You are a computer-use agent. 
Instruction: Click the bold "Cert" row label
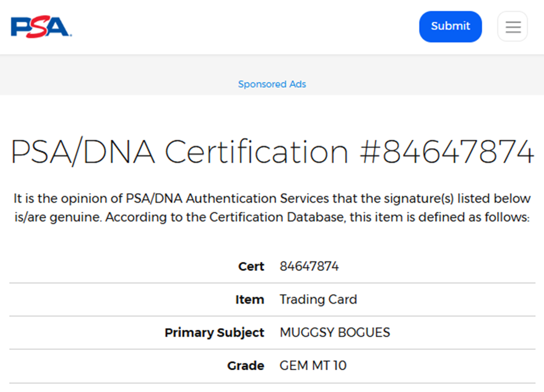click(251, 267)
